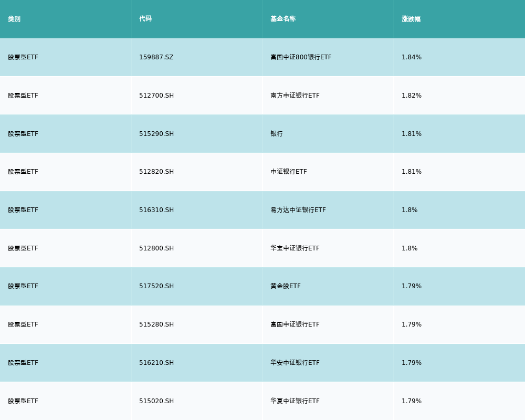This screenshot has height=420, width=525.
Task: Click fund name 中证银行ETF
Action: (x=288, y=172)
